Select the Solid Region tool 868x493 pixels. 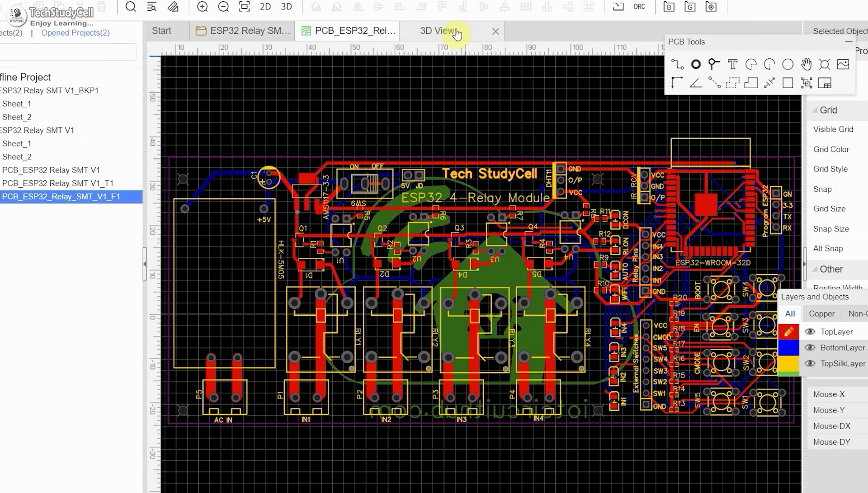coord(751,83)
